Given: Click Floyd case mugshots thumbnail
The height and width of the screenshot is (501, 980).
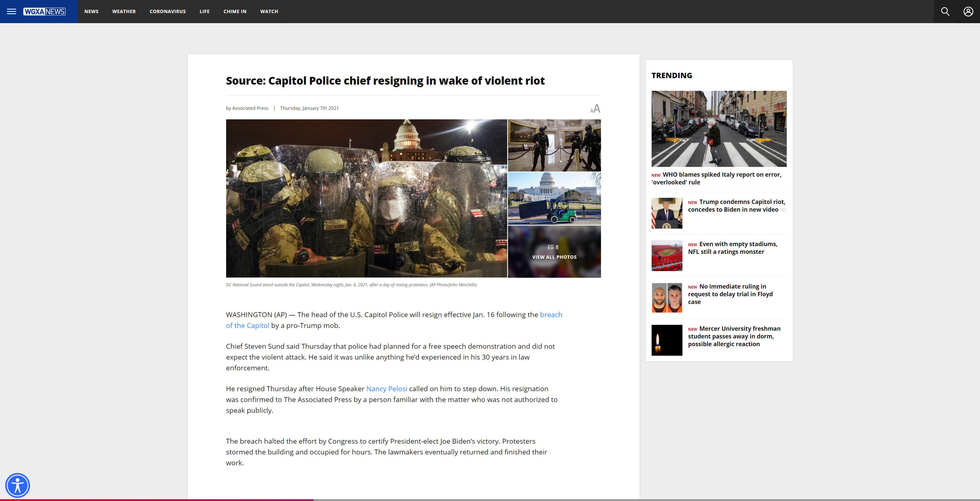Looking at the screenshot, I should tap(667, 298).
